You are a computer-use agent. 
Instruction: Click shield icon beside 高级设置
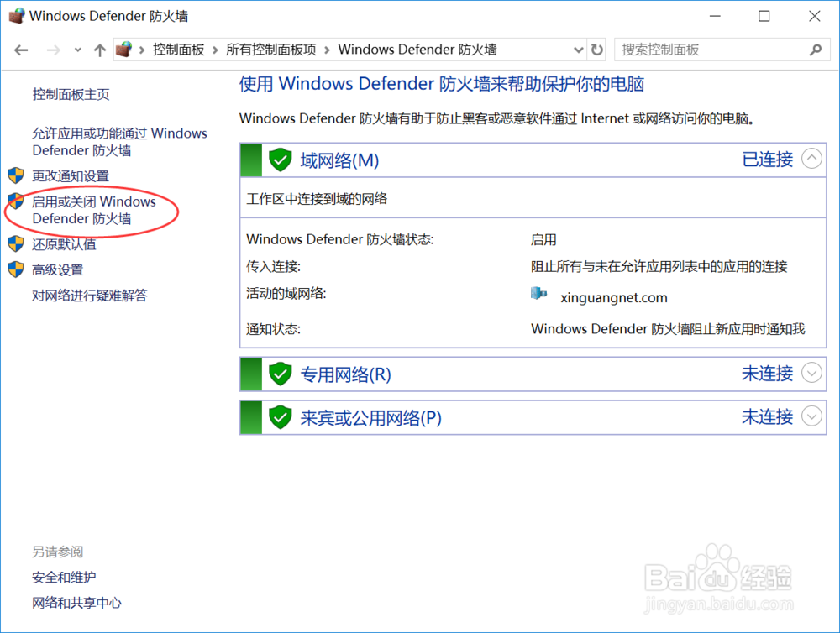16,270
